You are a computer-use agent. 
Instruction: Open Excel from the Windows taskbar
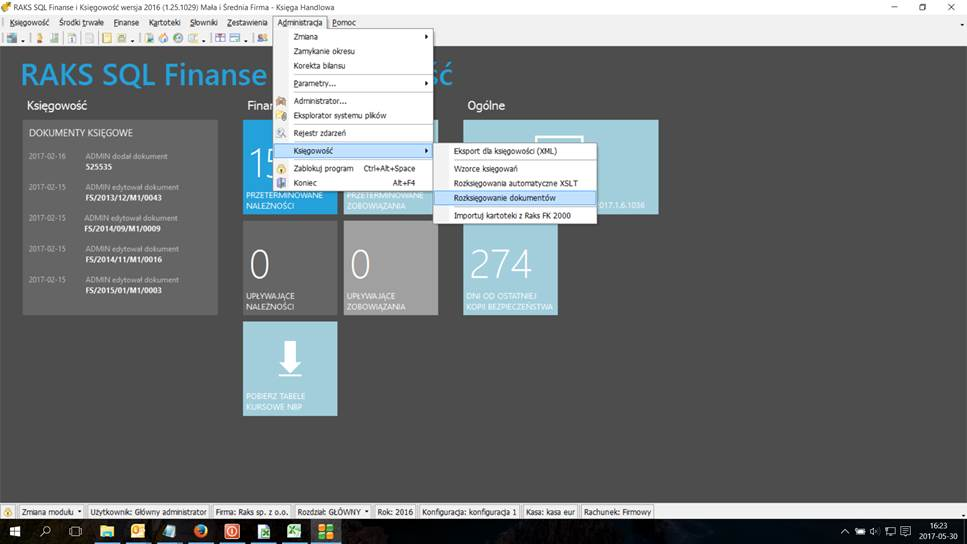tap(295, 531)
